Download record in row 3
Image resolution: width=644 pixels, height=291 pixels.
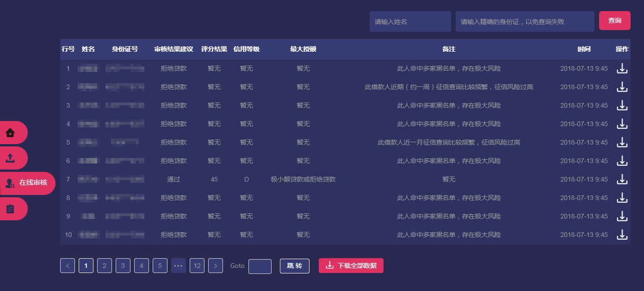click(622, 105)
